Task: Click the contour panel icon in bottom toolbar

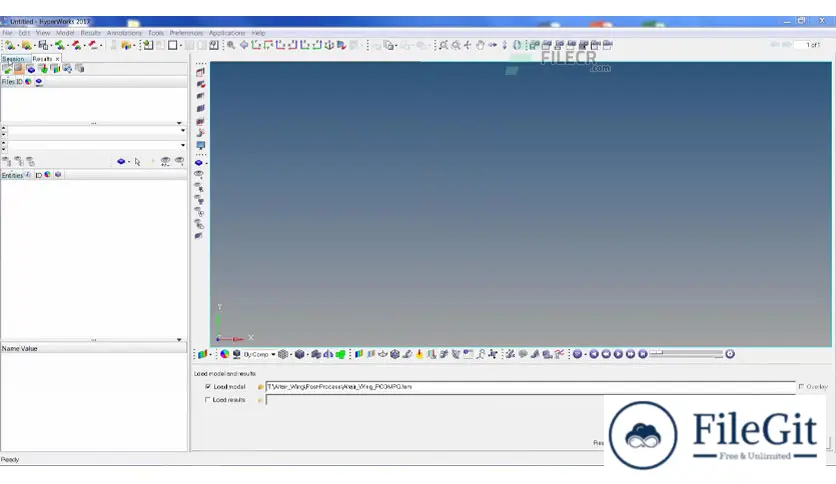Action: coord(359,354)
